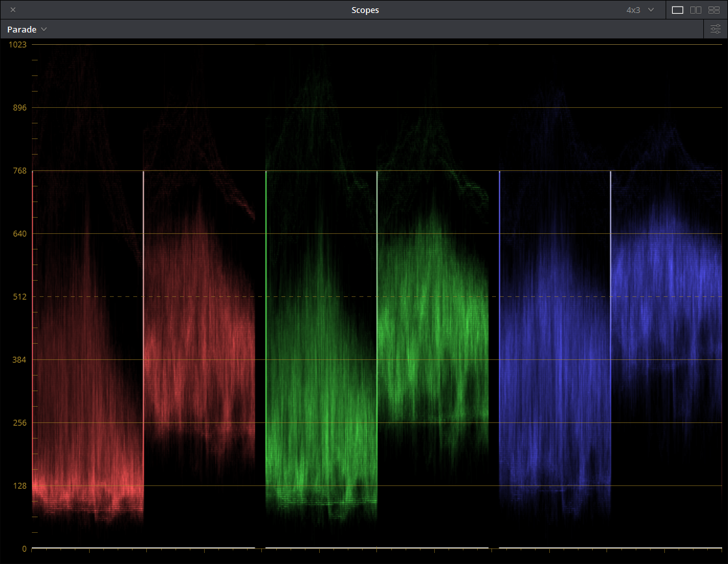Viewport: 728px width, 564px height.
Task: Click the 256 scale label
Action: pyautogui.click(x=19, y=423)
